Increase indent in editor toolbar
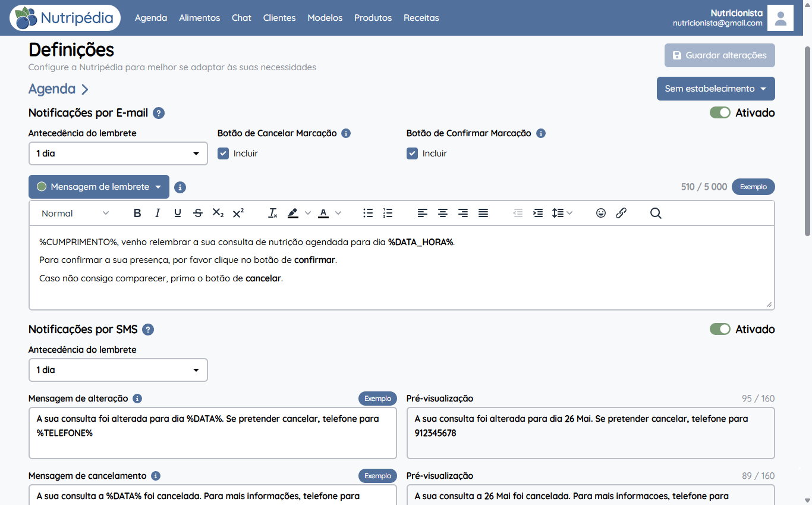This screenshot has width=812, height=505. [x=538, y=213]
